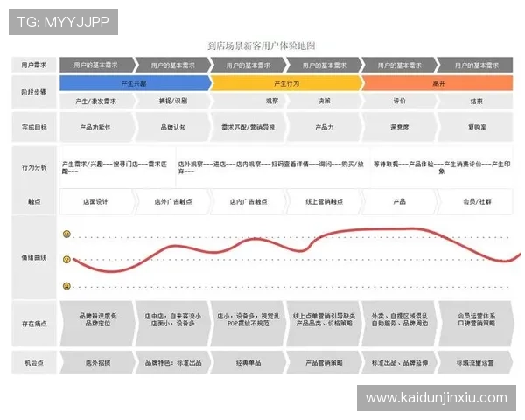Viewport: 525px width, 420px height.
Task: Click the title 到店场景新客用户体验地图
Action: pyautogui.click(x=262, y=45)
